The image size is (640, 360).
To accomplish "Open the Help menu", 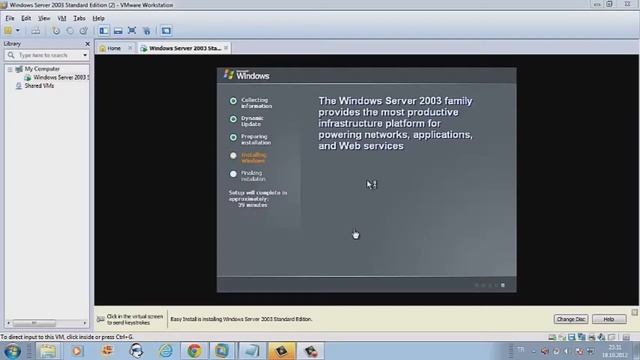I will point(98,18).
